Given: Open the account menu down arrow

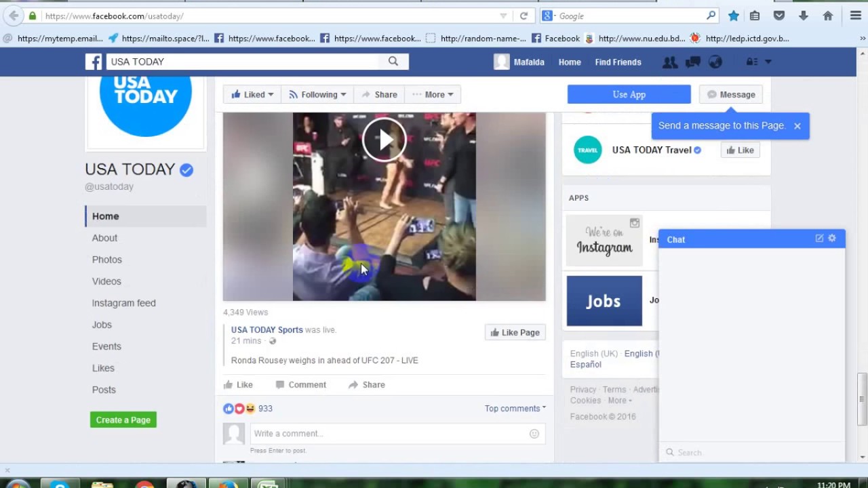Looking at the screenshot, I should point(768,62).
